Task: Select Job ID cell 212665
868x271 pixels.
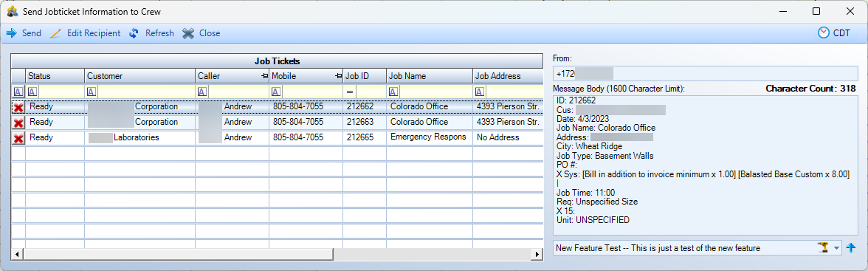Action: click(x=365, y=137)
